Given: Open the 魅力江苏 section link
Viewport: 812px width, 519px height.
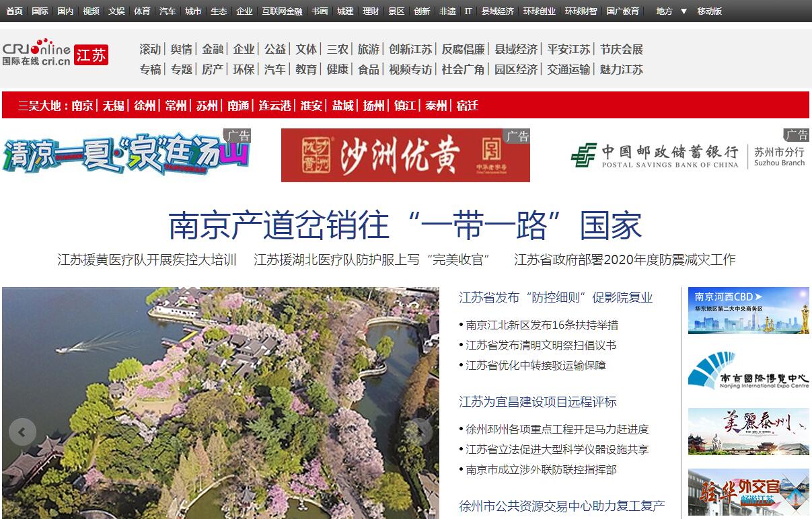Looking at the screenshot, I should pos(622,69).
